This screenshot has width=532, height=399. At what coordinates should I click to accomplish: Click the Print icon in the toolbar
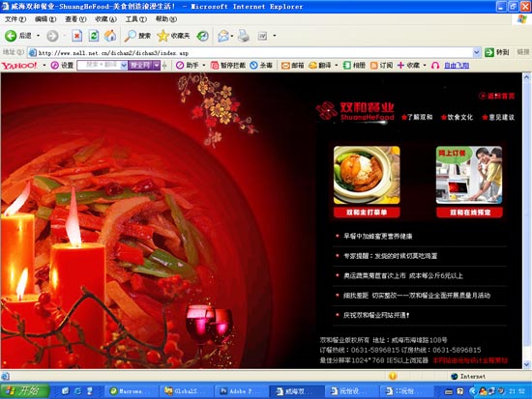coord(243,36)
